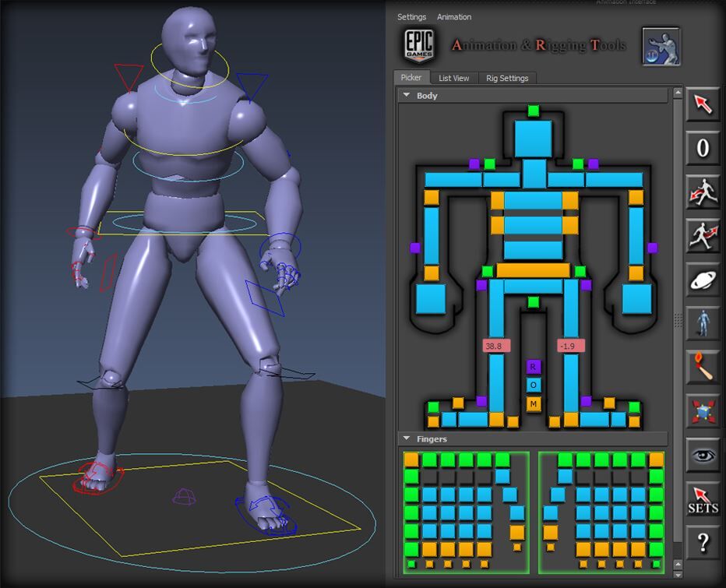This screenshot has width=726, height=588.
Task: Click the O button below the picker
Action: [x=532, y=384]
